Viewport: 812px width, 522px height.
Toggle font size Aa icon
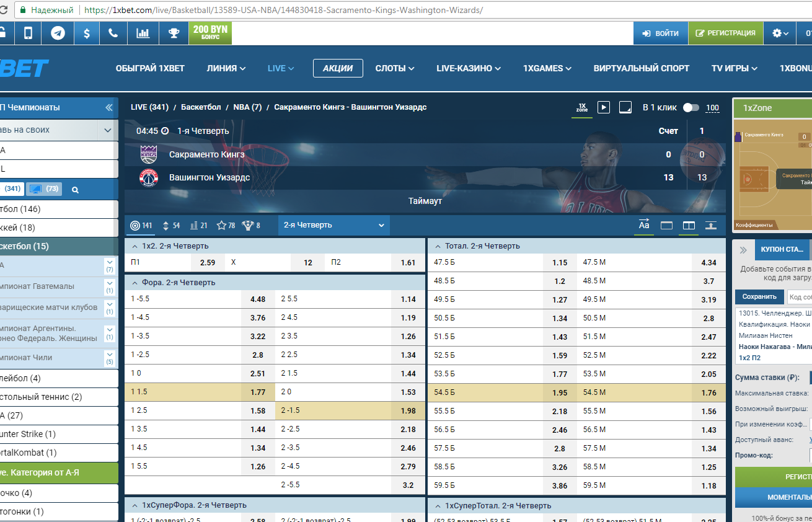[x=644, y=225]
